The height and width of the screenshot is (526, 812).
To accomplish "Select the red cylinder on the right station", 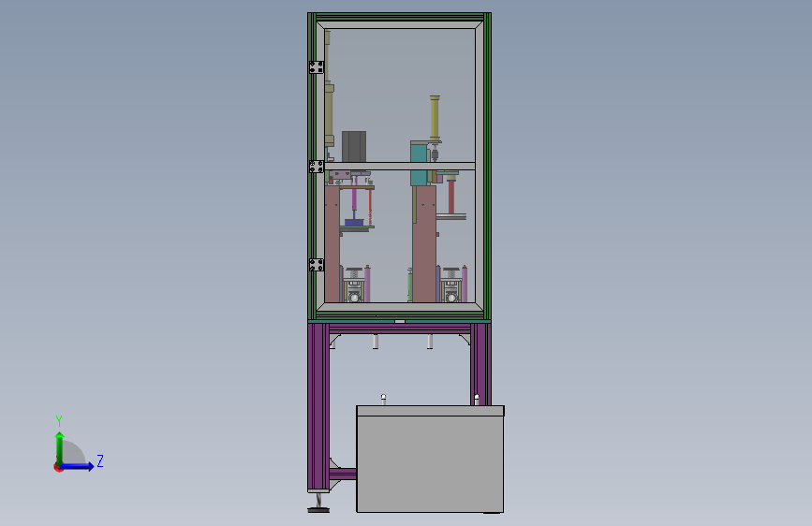I will [x=451, y=197].
